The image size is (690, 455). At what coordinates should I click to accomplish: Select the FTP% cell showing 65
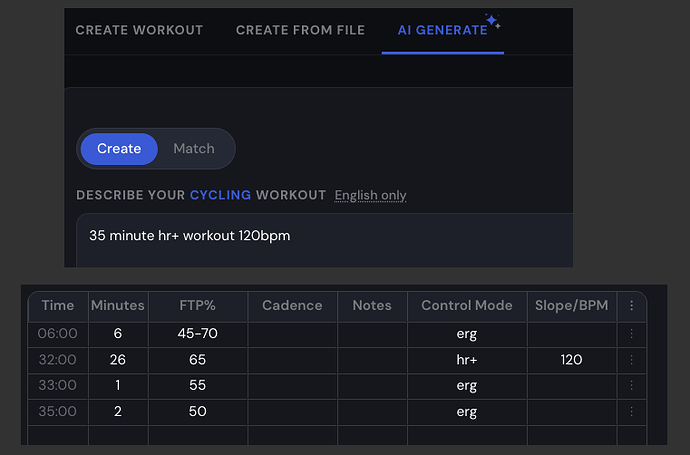coord(198,360)
